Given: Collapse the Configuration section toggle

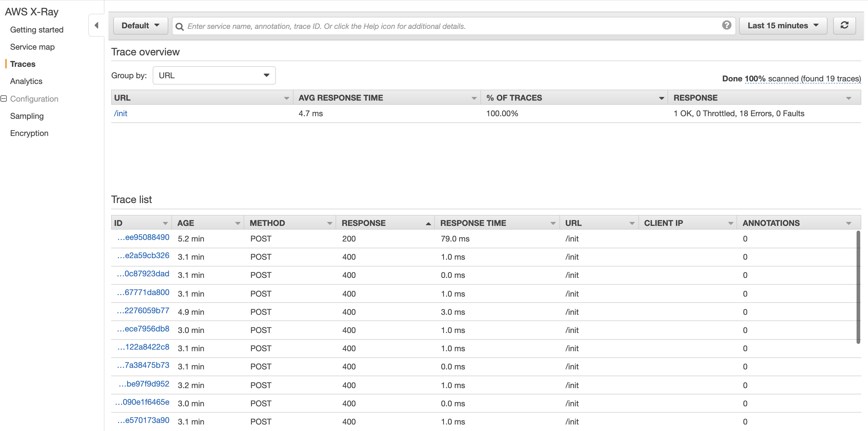Looking at the screenshot, I should 4,99.
